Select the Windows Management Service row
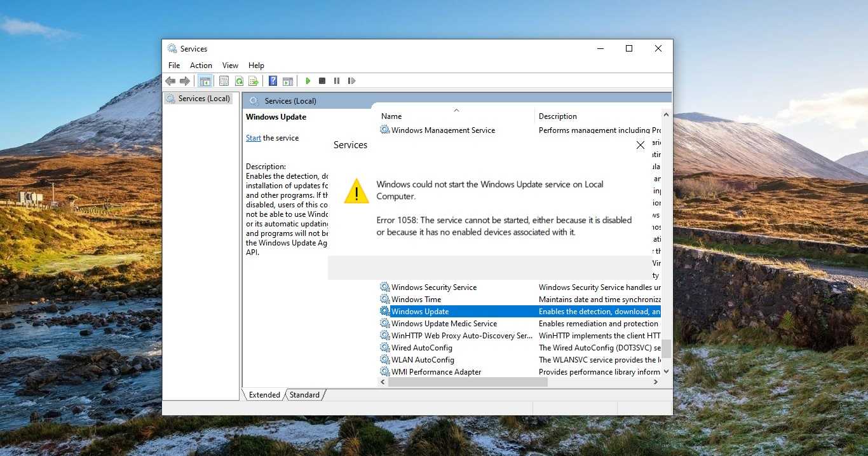Screen dimensions: 868x456 [520, 130]
